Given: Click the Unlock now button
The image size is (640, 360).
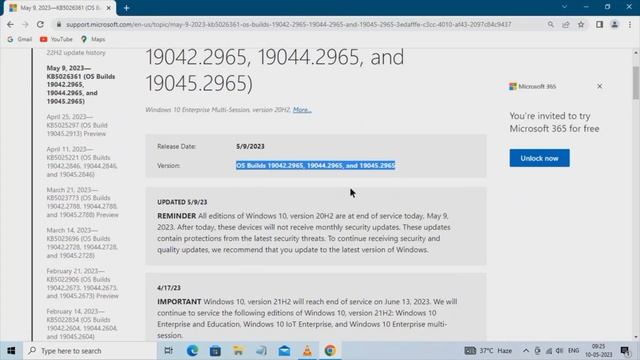Looking at the screenshot, I should pyautogui.click(x=539, y=158).
